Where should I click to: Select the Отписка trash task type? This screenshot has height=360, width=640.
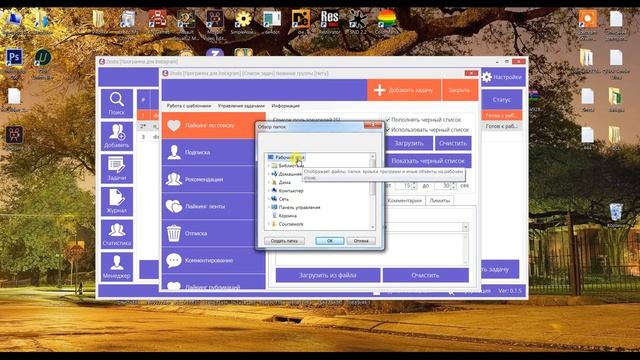tap(213, 233)
